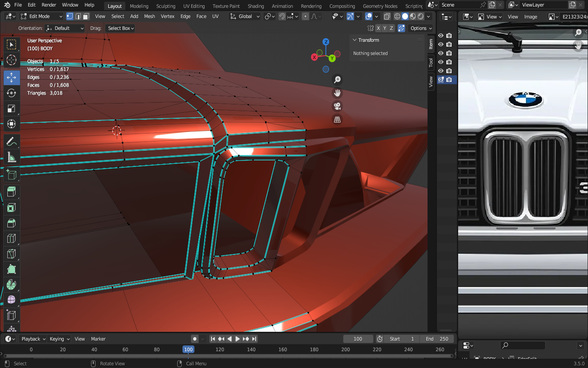
Task: Hide the first outliner object with eye icon
Action: click(x=441, y=36)
